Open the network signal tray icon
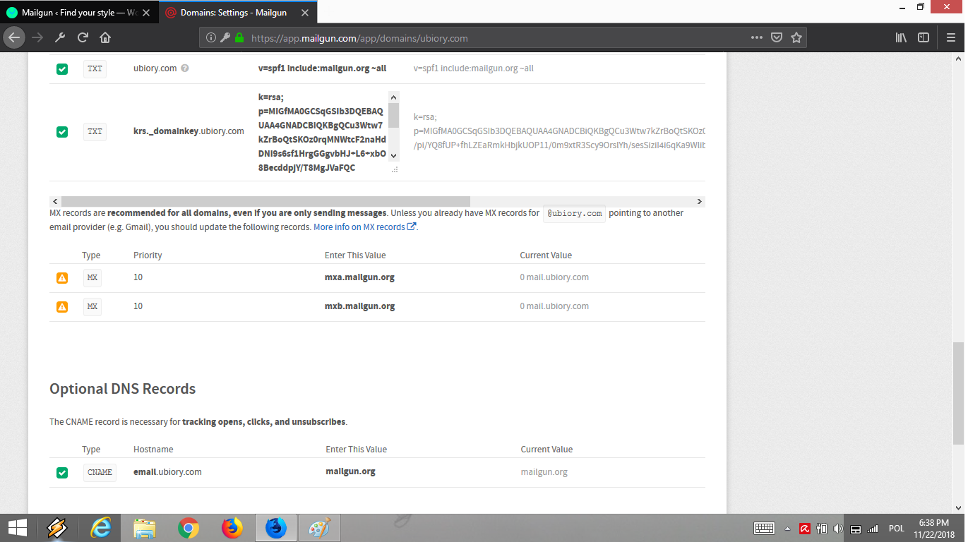980x542 pixels. point(873,528)
